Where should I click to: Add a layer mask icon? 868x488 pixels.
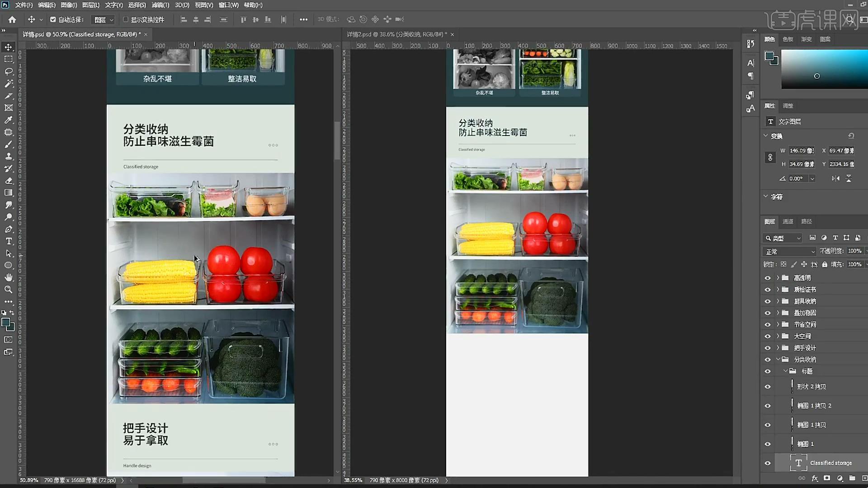[827, 479]
